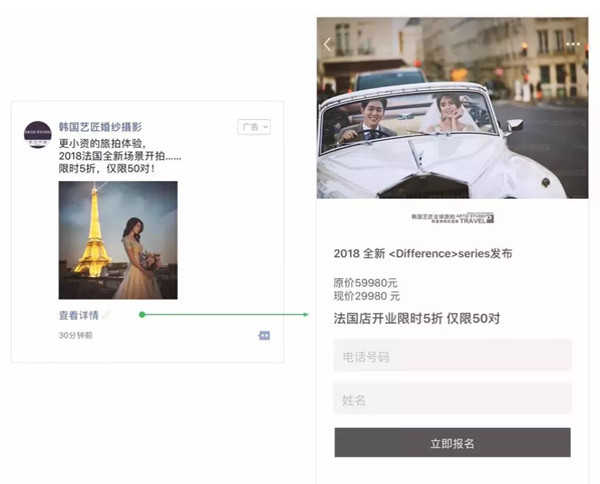Click the 查看详情 link
The width and height of the screenshot is (600, 484).
pyautogui.click(x=78, y=315)
